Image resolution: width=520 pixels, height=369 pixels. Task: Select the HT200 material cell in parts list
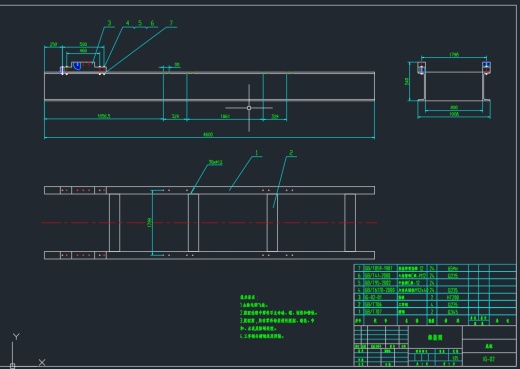[x=453, y=297]
